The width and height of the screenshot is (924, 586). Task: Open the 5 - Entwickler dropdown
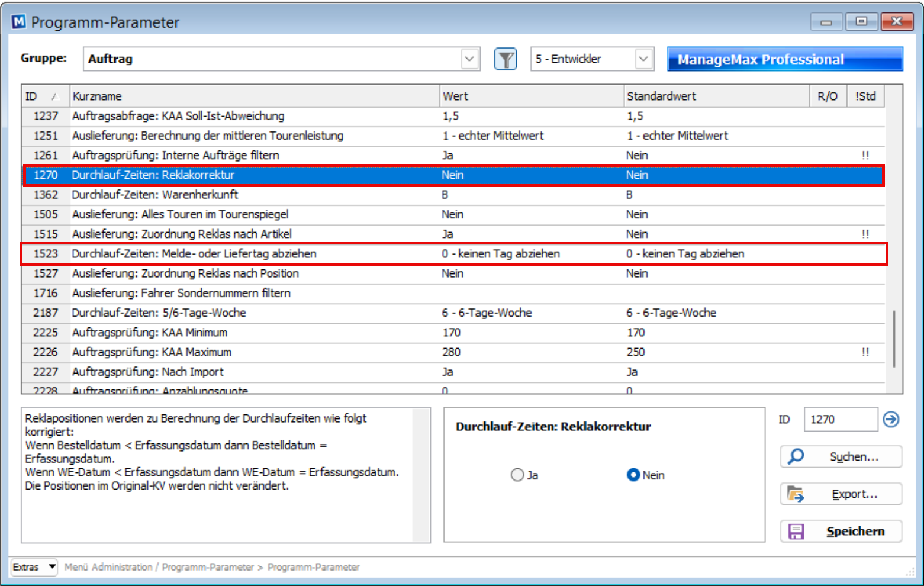(x=592, y=59)
